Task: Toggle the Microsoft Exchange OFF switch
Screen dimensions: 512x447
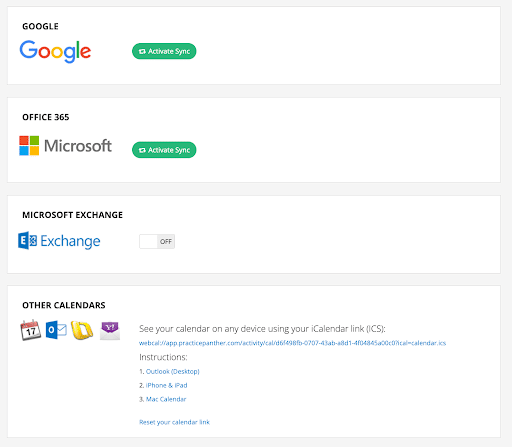Action: (157, 242)
